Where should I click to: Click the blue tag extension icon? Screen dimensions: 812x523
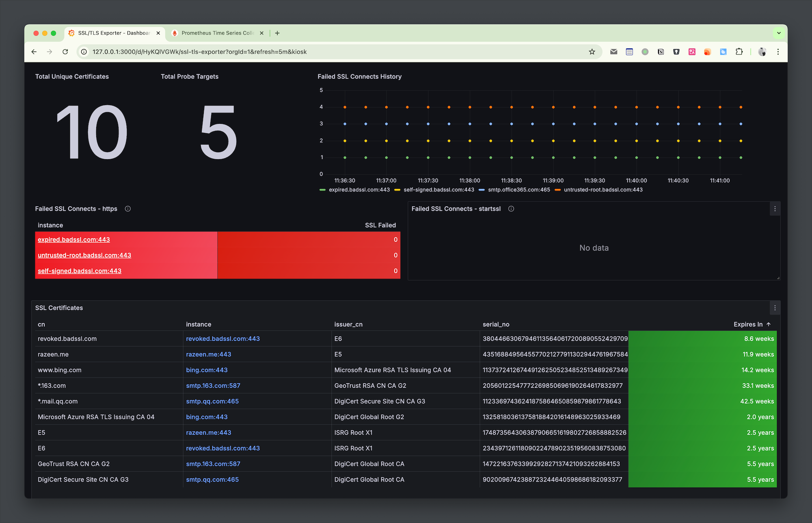tap(723, 52)
